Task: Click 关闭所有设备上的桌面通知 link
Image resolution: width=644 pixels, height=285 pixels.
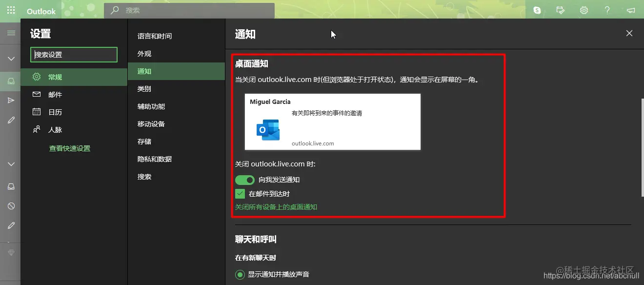Action: (277, 206)
